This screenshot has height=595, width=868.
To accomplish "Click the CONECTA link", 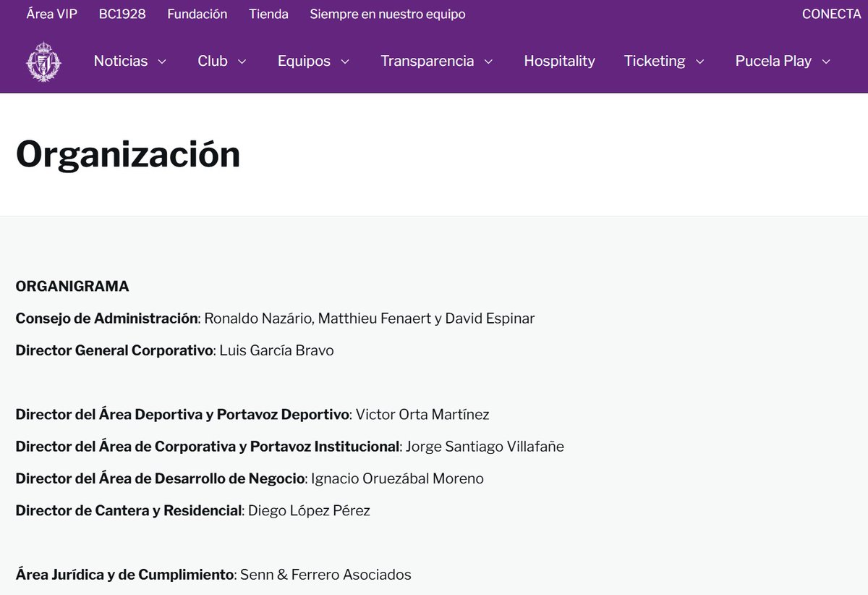I will pos(831,14).
